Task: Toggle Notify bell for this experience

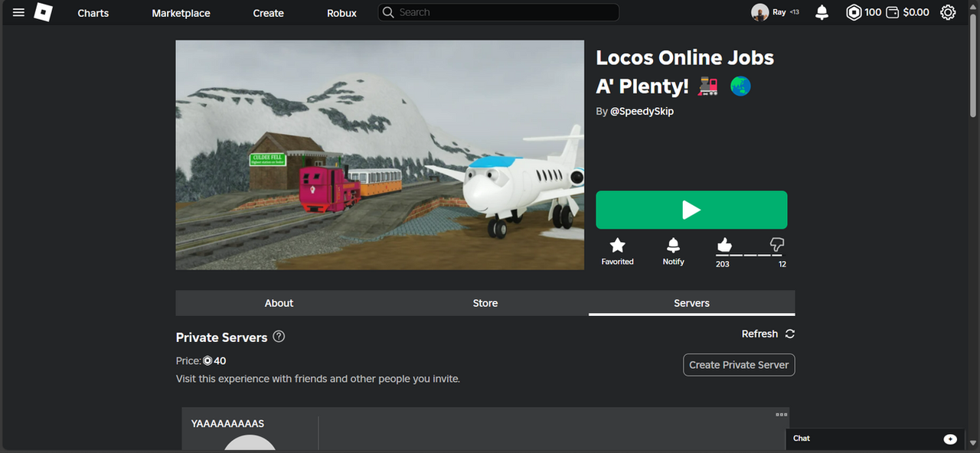Action: pyautogui.click(x=673, y=251)
